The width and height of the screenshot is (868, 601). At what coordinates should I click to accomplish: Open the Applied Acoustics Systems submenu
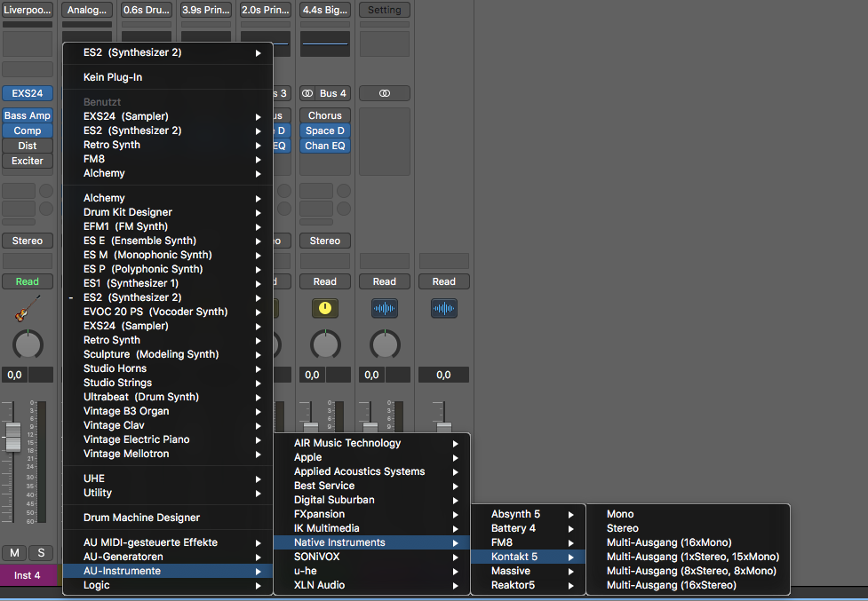(372, 471)
